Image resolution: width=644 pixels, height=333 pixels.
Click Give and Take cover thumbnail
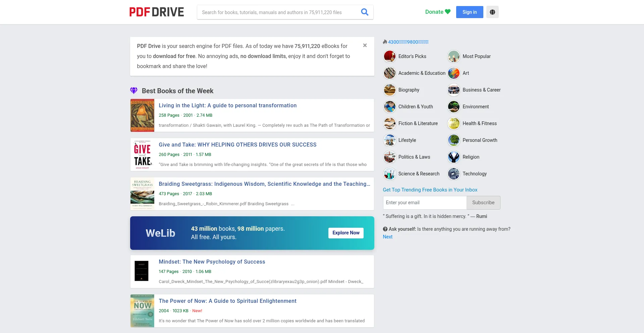click(x=142, y=155)
